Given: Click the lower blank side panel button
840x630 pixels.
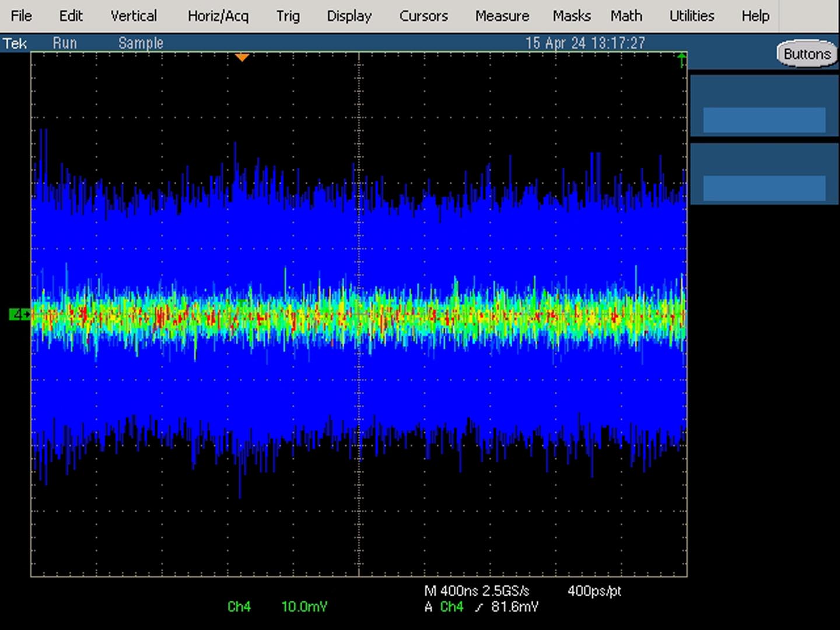Looking at the screenshot, I should tap(764, 188).
